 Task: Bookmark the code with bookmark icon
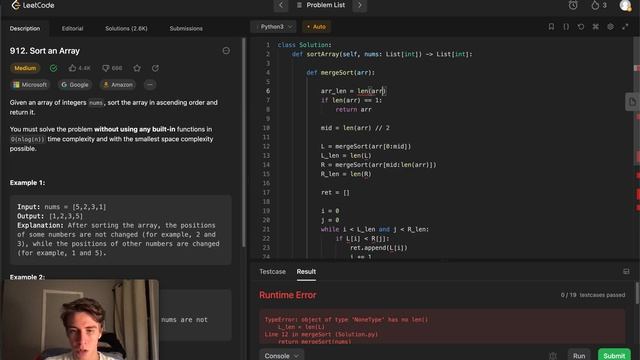(x=551, y=27)
